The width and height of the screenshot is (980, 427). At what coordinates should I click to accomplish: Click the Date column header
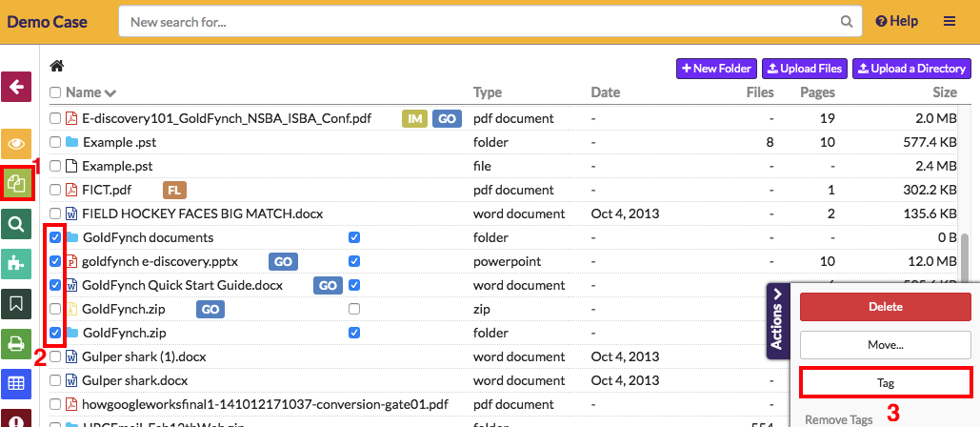point(606,92)
